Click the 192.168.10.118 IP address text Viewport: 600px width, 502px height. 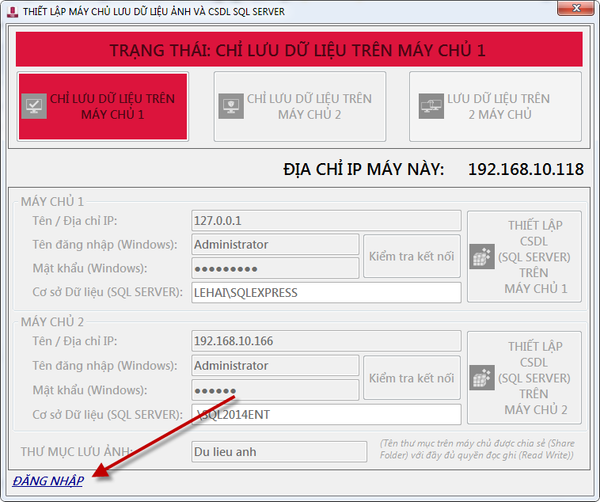[526, 169]
